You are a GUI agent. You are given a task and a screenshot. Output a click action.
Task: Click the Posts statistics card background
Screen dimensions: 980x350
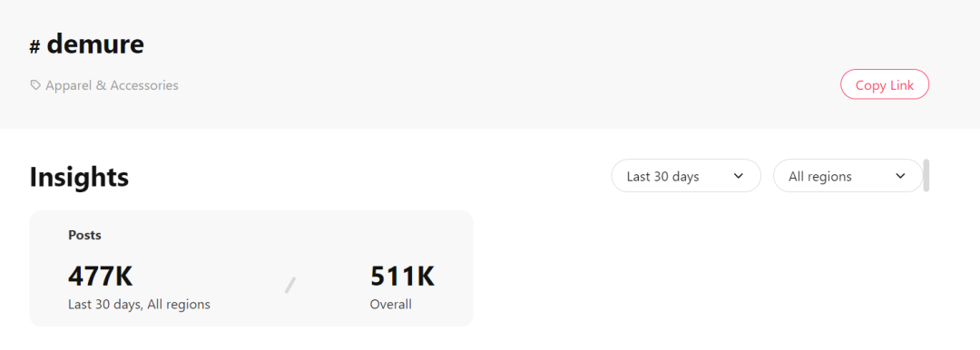[x=251, y=268]
